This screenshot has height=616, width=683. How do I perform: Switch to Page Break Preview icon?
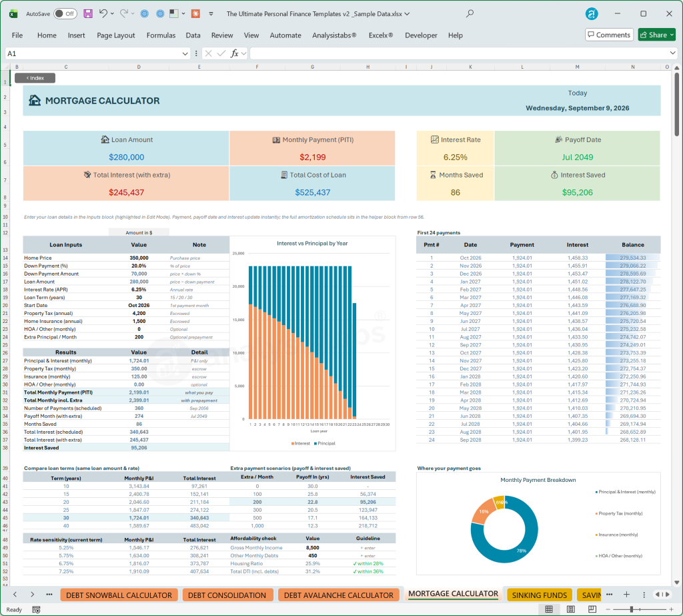tap(592, 609)
